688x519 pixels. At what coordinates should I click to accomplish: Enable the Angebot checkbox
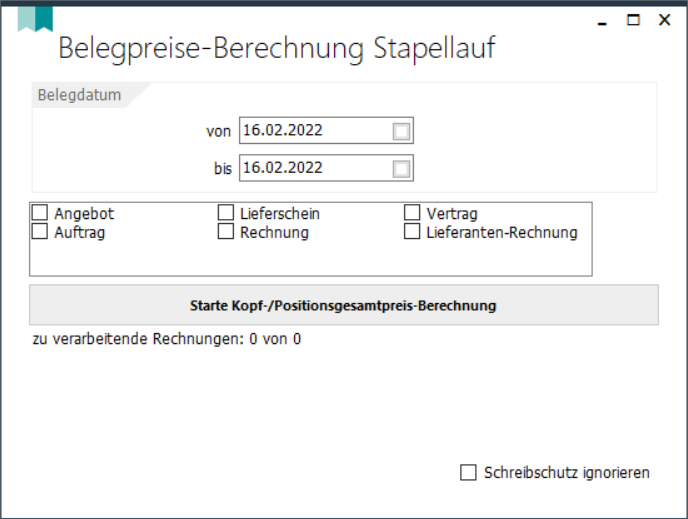pyautogui.click(x=40, y=213)
